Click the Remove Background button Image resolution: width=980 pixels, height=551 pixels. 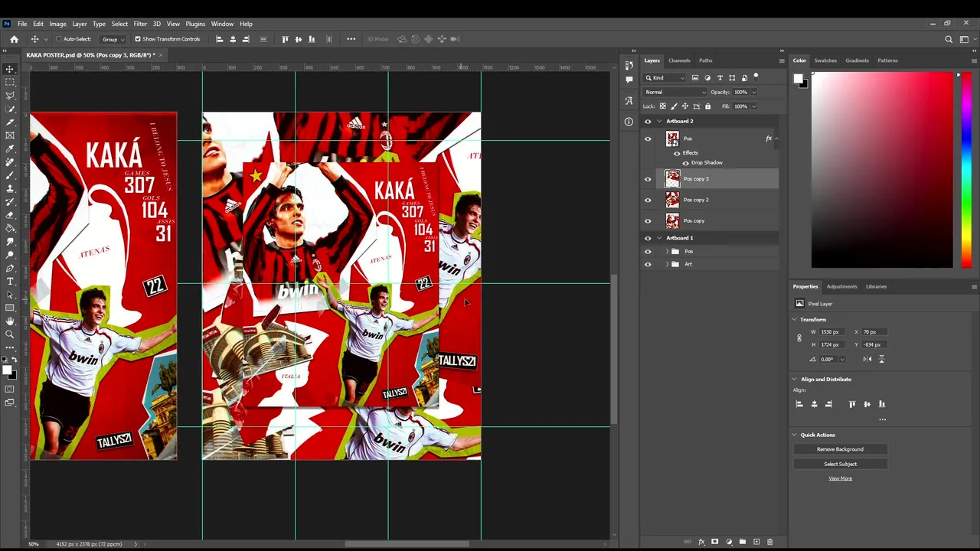pyautogui.click(x=840, y=449)
